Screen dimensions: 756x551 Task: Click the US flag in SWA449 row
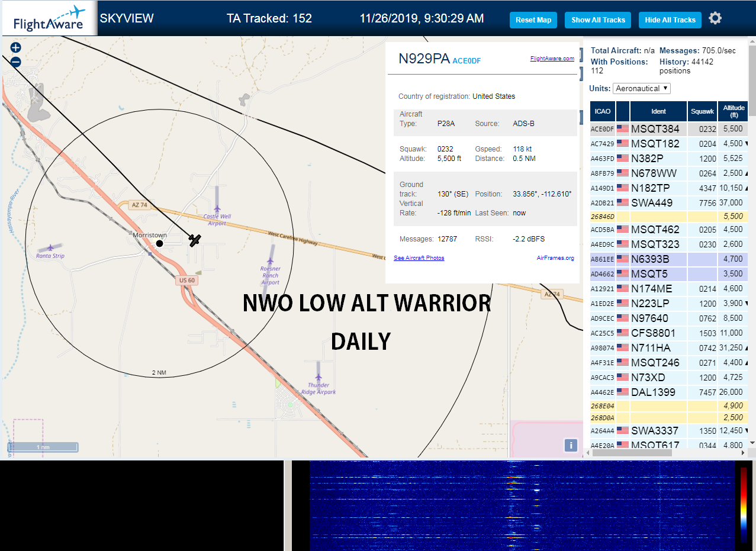[x=623, y=202]
